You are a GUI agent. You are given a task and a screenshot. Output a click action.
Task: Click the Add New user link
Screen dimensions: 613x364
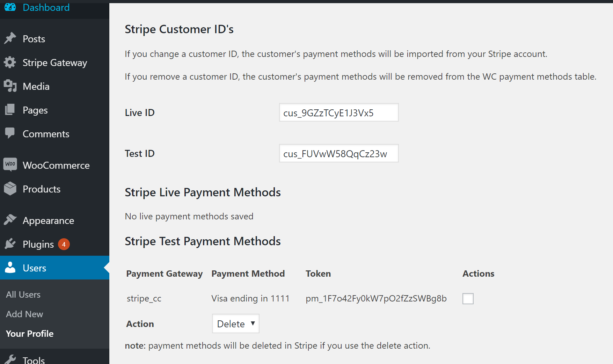24,314
